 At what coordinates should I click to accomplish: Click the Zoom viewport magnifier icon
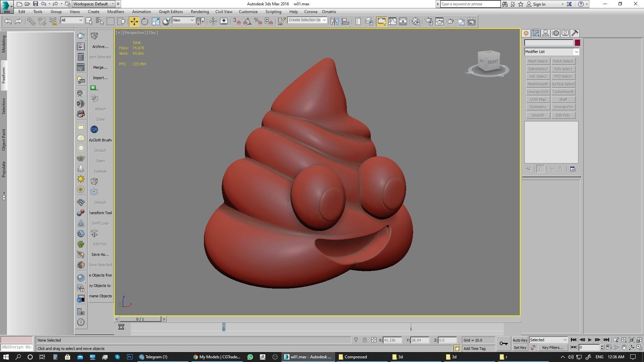click(616, 340)
